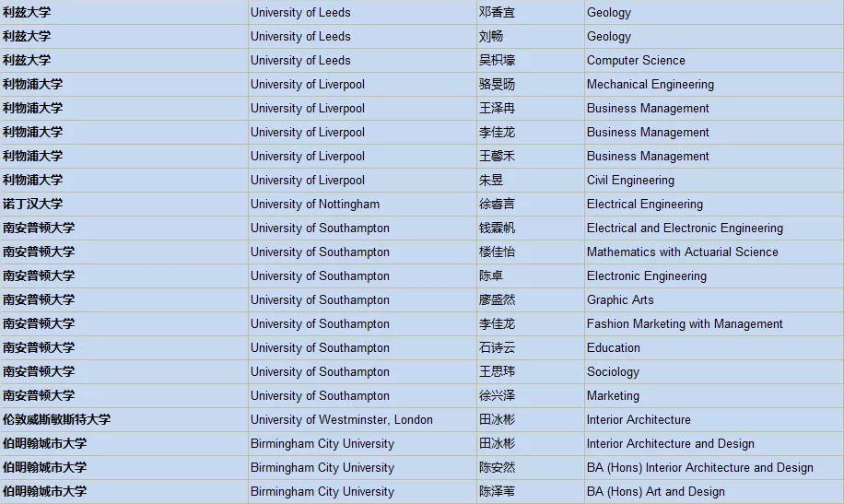Select 'Electrical Engineering' in the Nottingham row

(x=645, y=204)
